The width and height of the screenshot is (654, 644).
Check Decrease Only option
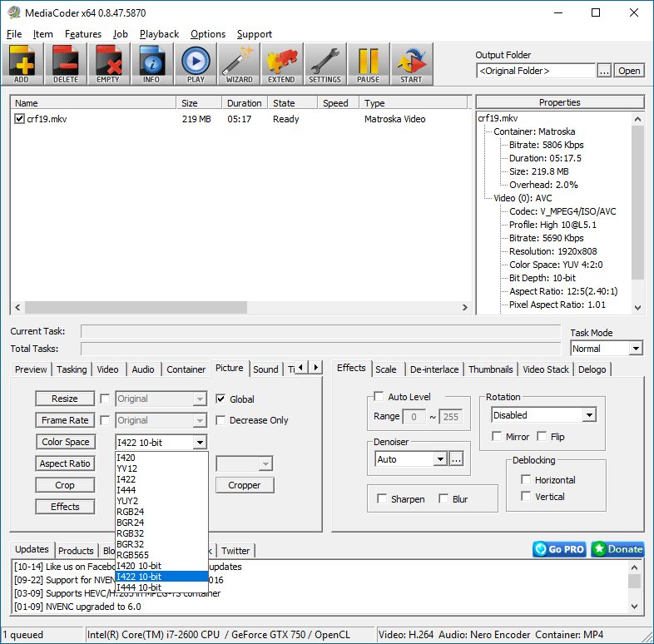click(x=220, y=420)
